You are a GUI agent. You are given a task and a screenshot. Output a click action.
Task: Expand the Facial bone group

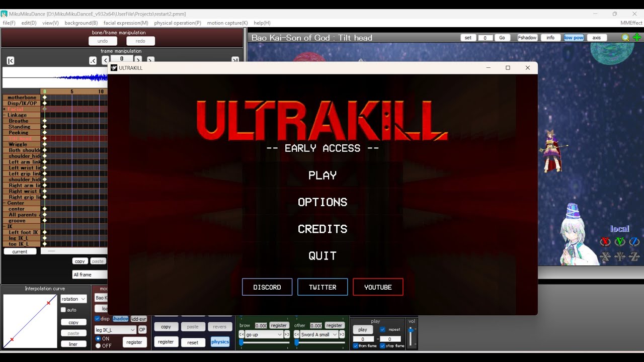click(5, 109)
